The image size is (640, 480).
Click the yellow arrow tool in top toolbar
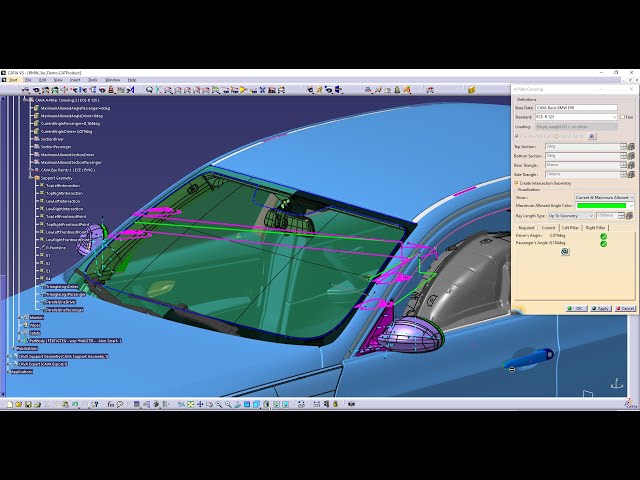(x=244, y=89)
